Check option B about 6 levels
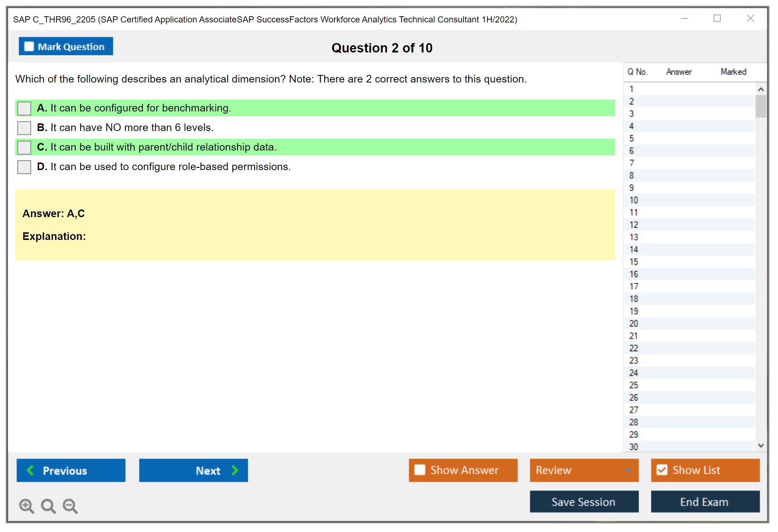 [x=24, y=128]
